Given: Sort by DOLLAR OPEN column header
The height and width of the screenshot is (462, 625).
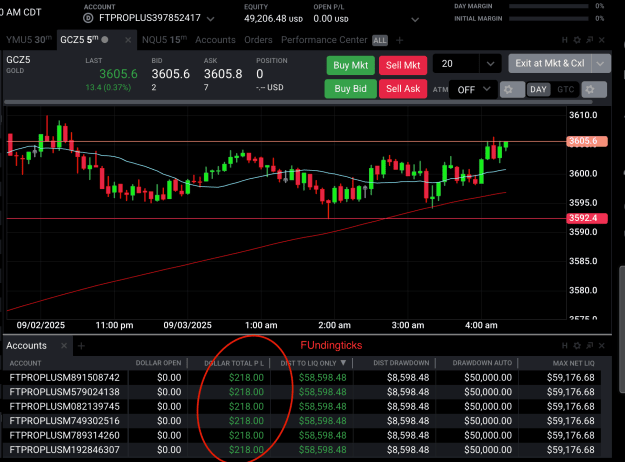Looking at the screenshot, I should [158, 363].
